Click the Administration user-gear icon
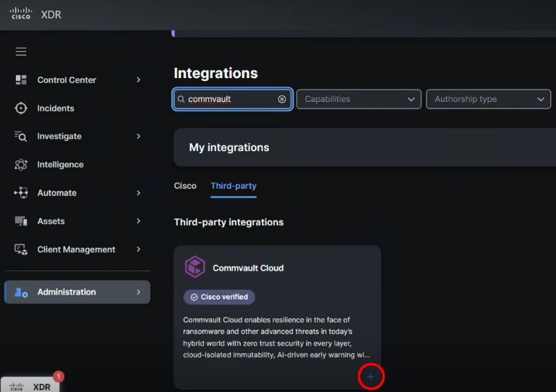Image resolution: width=556 pixels, height=392 pixels. [x=21, y=292]
